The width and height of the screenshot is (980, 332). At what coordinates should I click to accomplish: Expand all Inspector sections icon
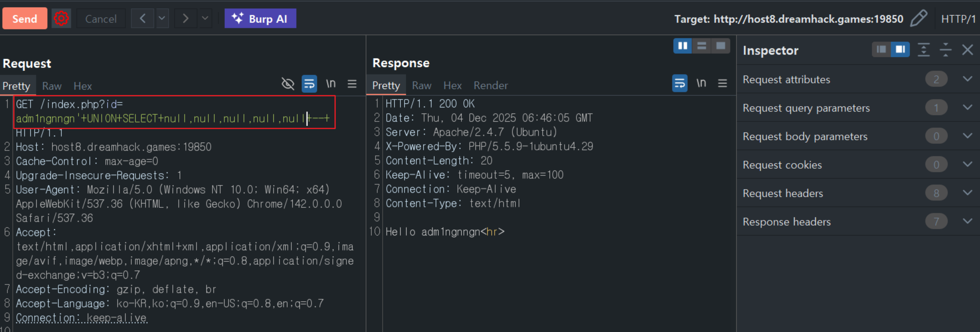923,50
